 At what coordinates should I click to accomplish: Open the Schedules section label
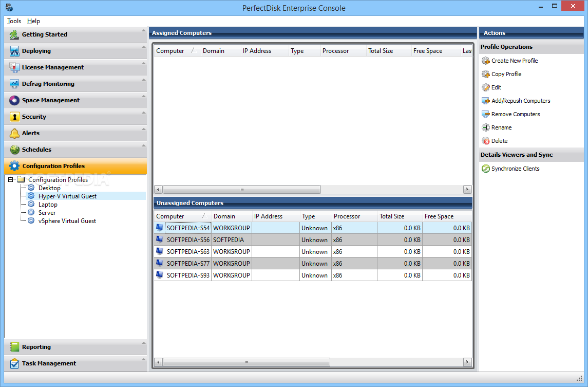click(36, 150)
